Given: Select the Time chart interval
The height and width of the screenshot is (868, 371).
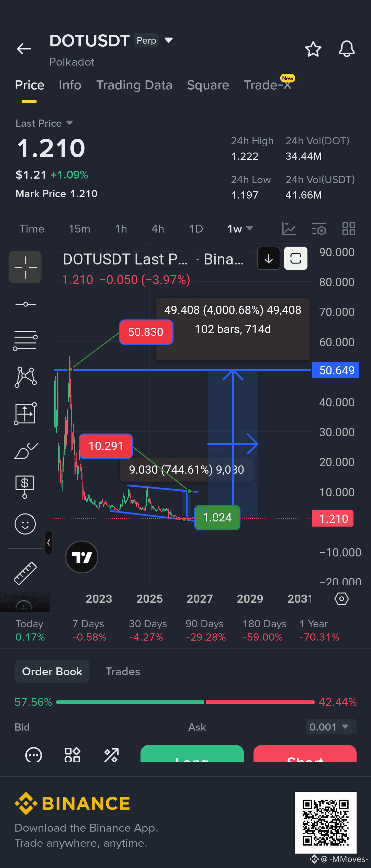Looking at the screenshot, I should click(32, 229).
